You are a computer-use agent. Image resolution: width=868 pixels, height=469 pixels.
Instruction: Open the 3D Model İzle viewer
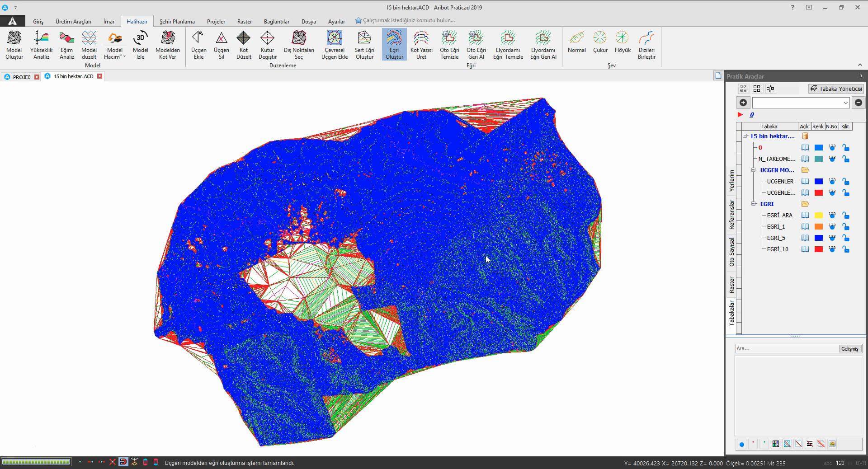140,45
